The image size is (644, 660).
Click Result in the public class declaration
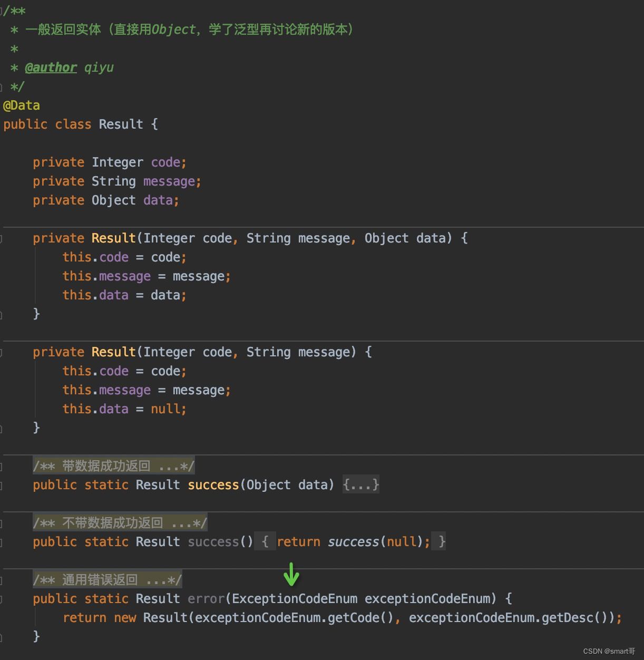(121, 124)
